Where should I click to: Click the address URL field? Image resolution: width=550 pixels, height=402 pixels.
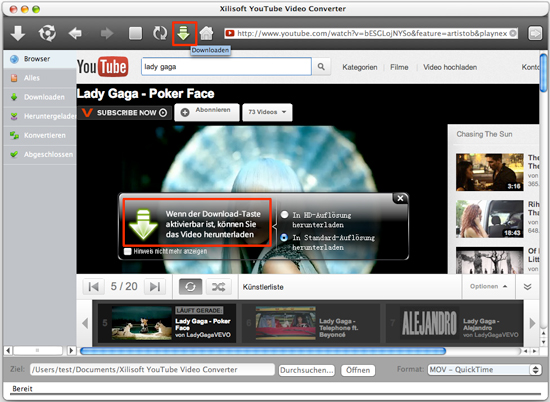click(x=371, y=33)
